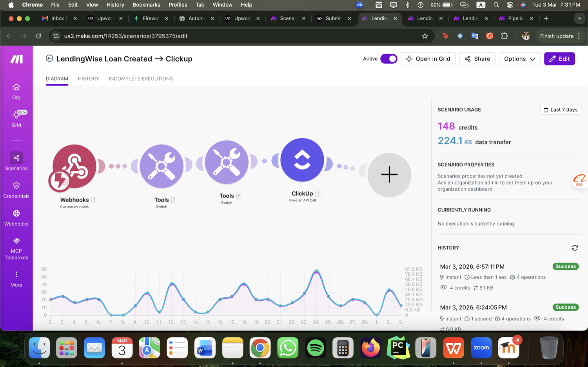Open the Options dropdown
588x367 pixels.
519,59
